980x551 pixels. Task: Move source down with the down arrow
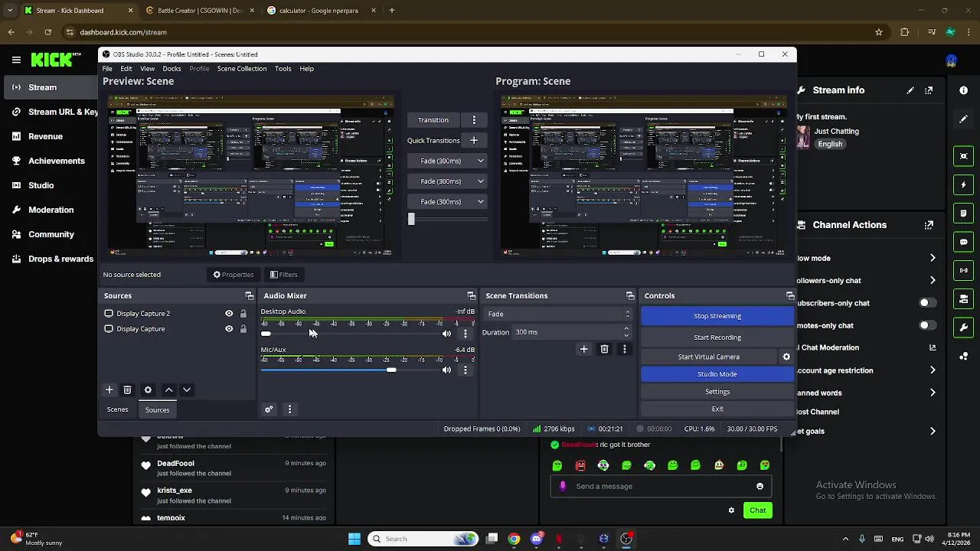pos(186,390)
